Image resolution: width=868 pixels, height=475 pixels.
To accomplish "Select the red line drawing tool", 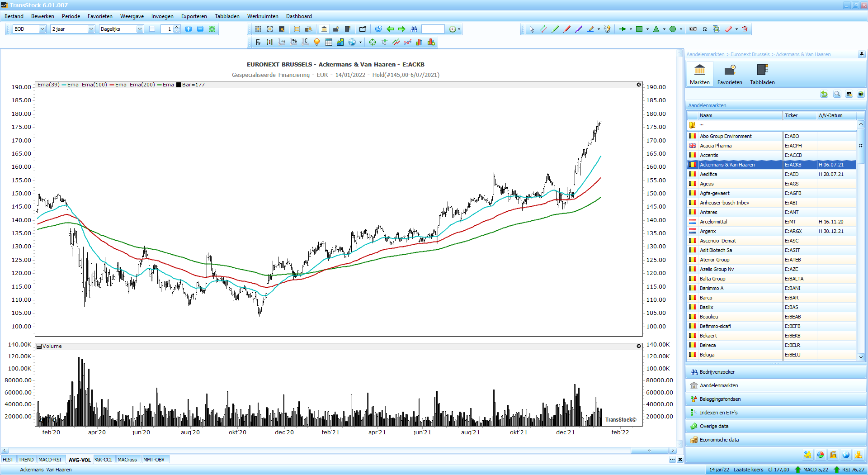I will (x=567, y=29).
